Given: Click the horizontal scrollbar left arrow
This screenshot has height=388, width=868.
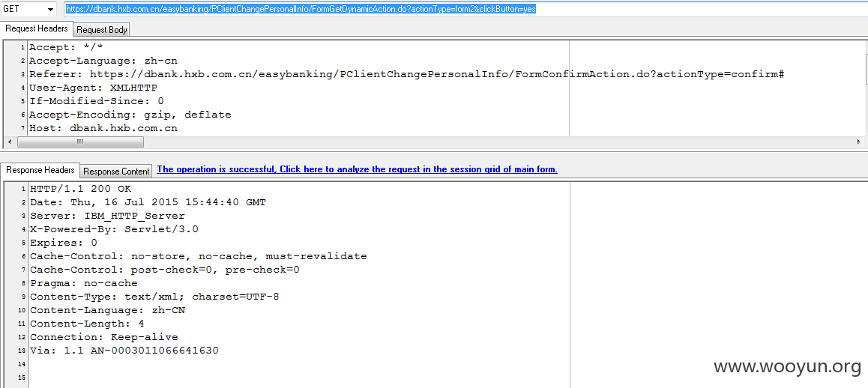Looking at the screenshot, I should pos(8,142).
